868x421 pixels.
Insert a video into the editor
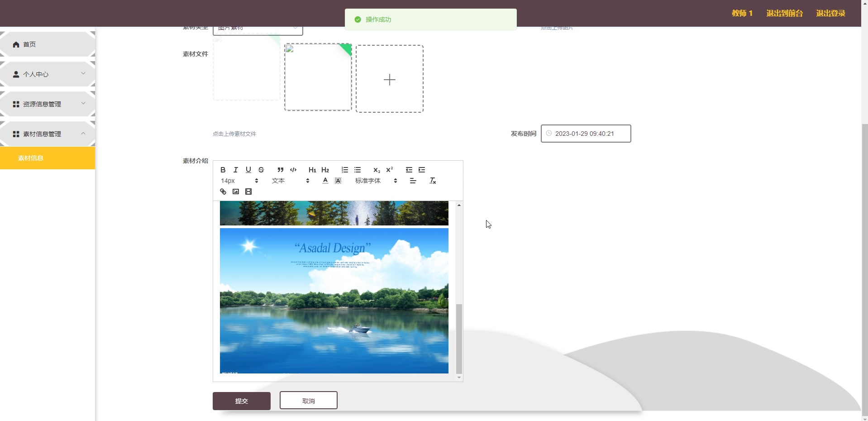248,191
